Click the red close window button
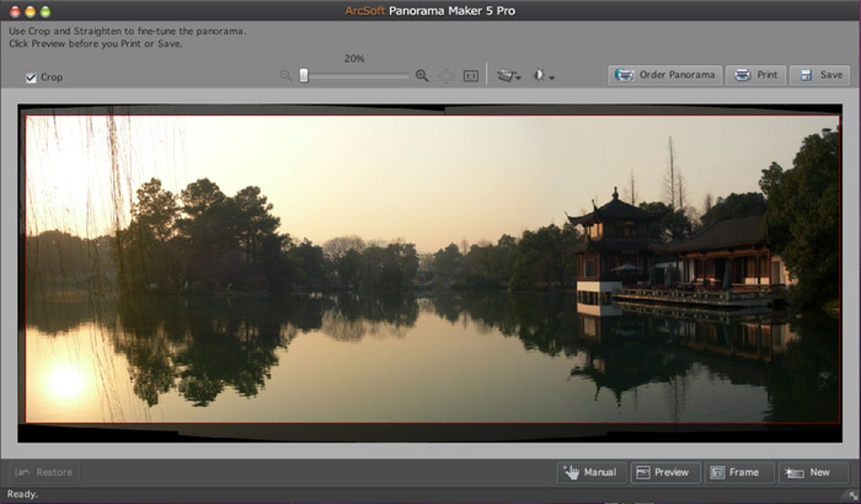 click(15, 11)
